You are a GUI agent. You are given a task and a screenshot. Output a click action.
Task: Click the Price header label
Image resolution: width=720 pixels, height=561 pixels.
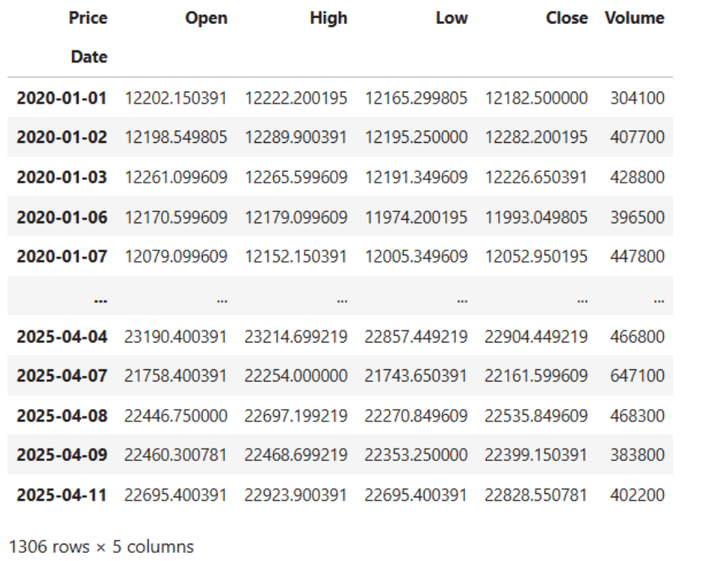coord(88,18)
